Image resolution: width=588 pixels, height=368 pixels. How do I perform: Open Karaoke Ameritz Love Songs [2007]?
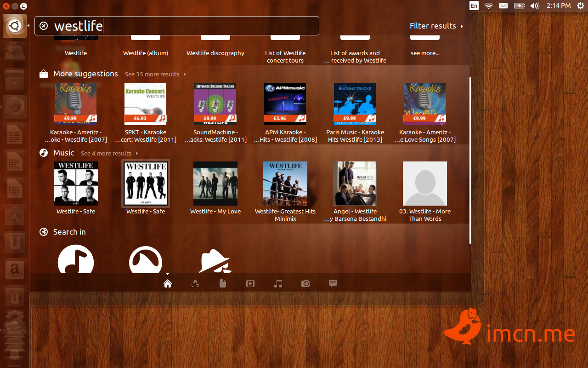425,113
